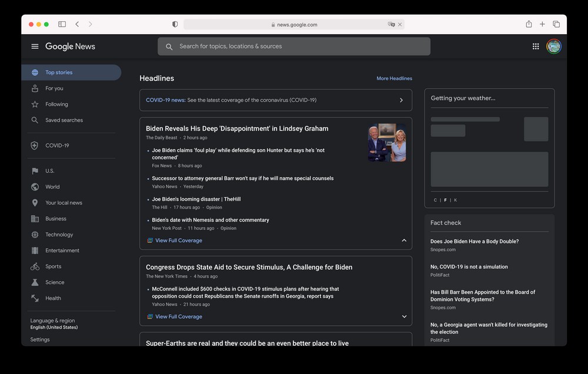Switch weather to Fahrenheit
Image resolution: width=588 pixels, height=374 pixels.
pos(446,201)
